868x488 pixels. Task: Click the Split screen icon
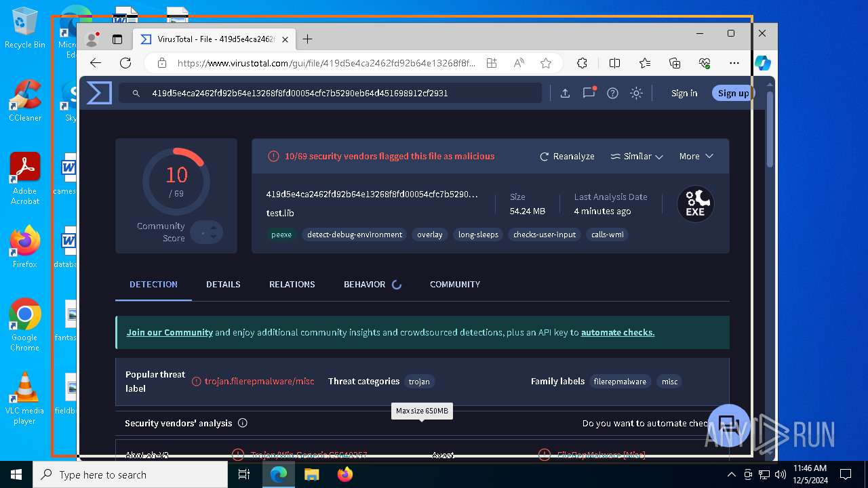[614, 63]
